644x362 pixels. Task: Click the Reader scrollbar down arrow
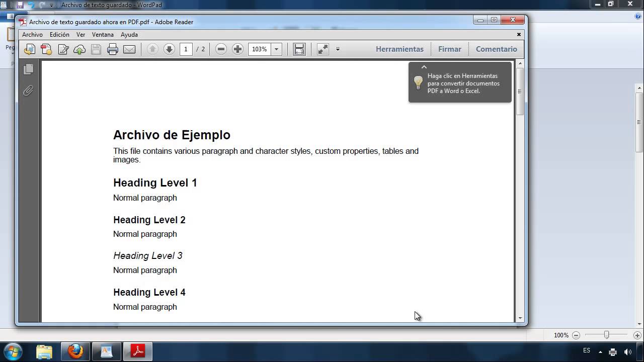(x=520, y=318)
